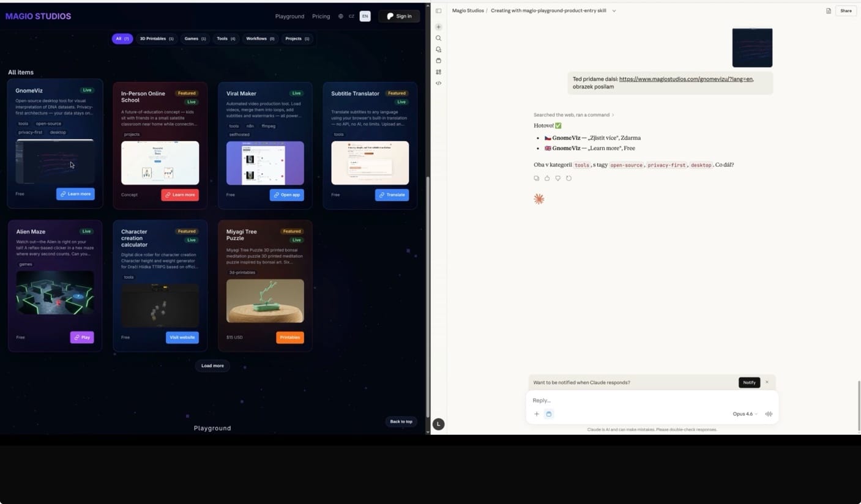
Task: Give Claude's answer a thumbs up
Action: 547,178
